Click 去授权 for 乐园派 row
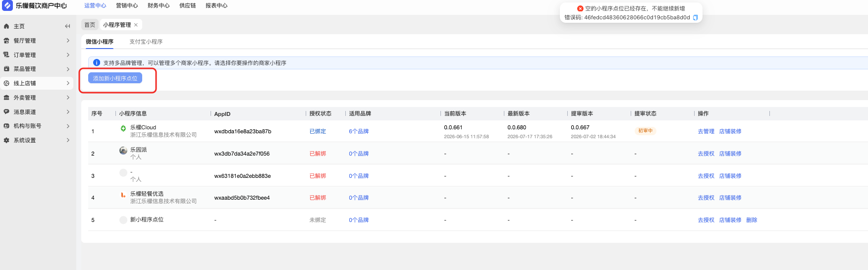This screenshot has width=868, height=270. (706, 154)
